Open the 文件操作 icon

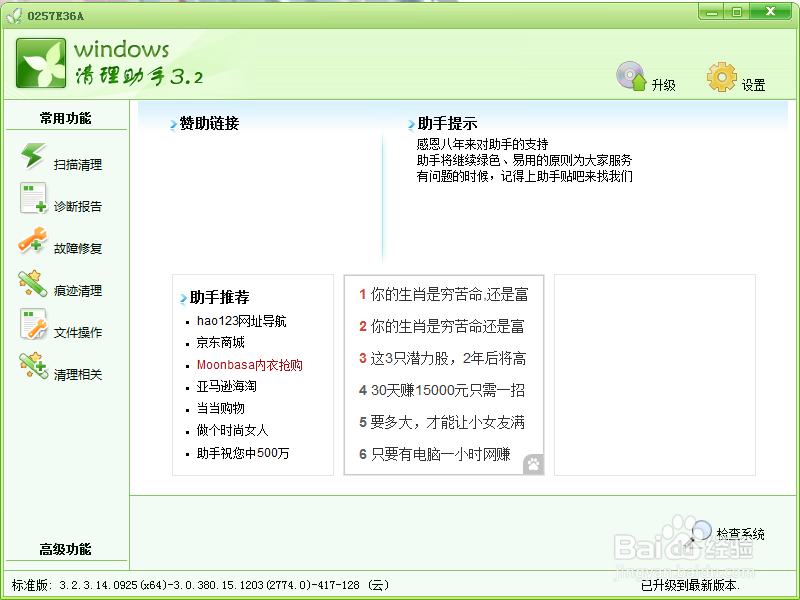tap(33, 323)
